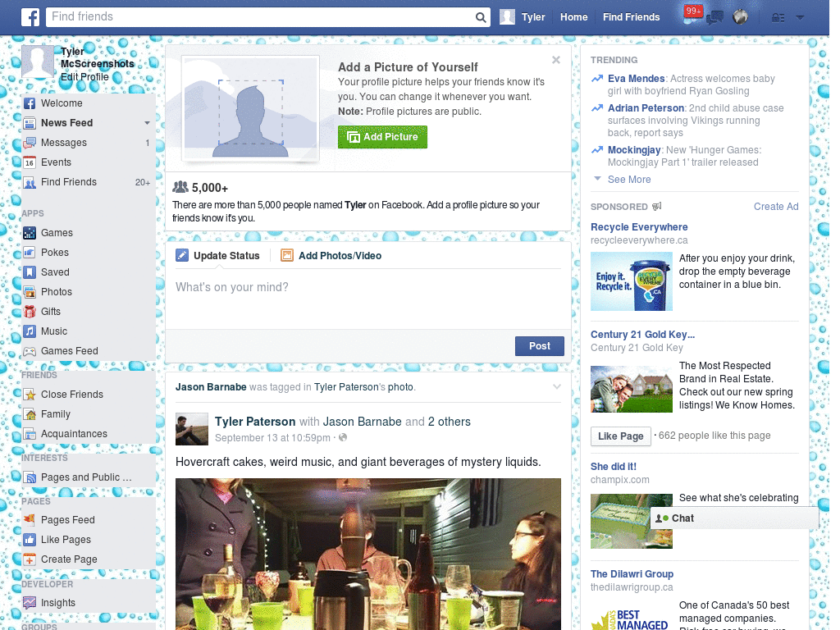Open Eva Mendes trending topic

(x=636, y=79)
